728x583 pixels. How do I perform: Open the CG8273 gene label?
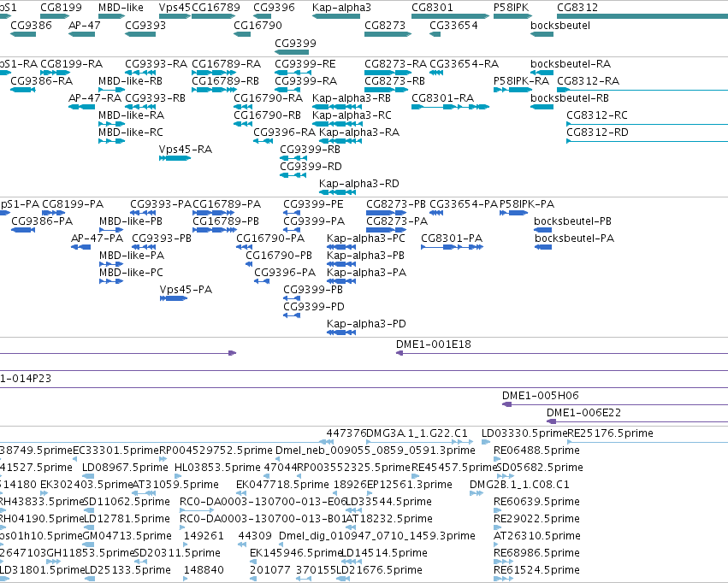coord(385,25)
